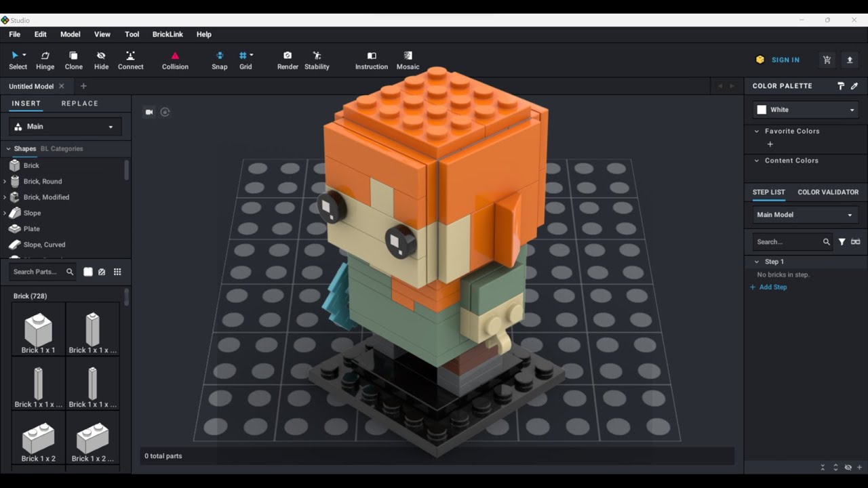Add a favorite color with plus
The image size is (868, 488).
click(x=770, y=144)
